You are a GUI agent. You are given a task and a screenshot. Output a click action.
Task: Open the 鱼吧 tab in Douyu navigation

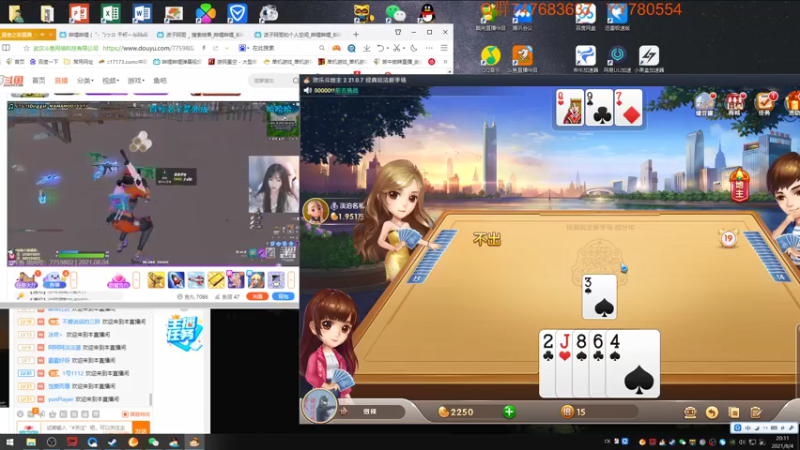[160, 81]
